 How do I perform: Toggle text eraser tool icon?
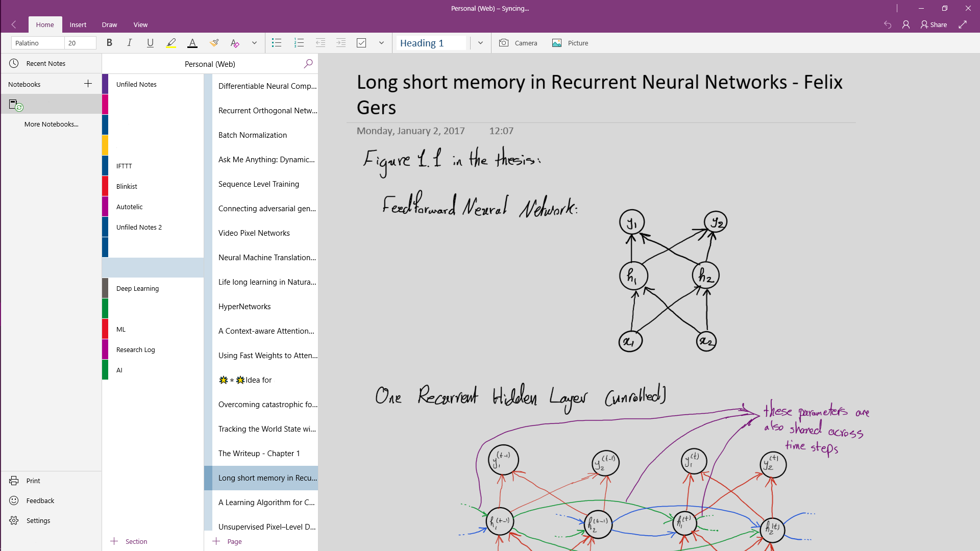pyautogui.click(x=234, y=43)
